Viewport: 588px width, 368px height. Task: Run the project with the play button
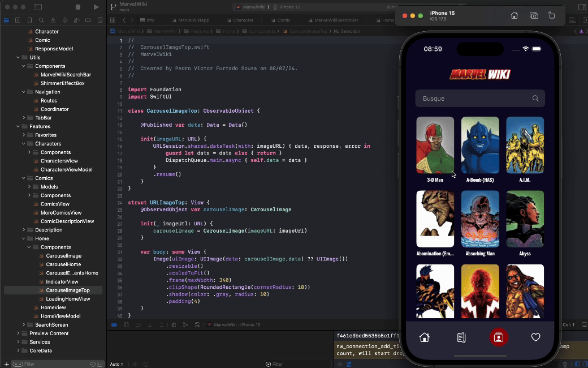96,7
